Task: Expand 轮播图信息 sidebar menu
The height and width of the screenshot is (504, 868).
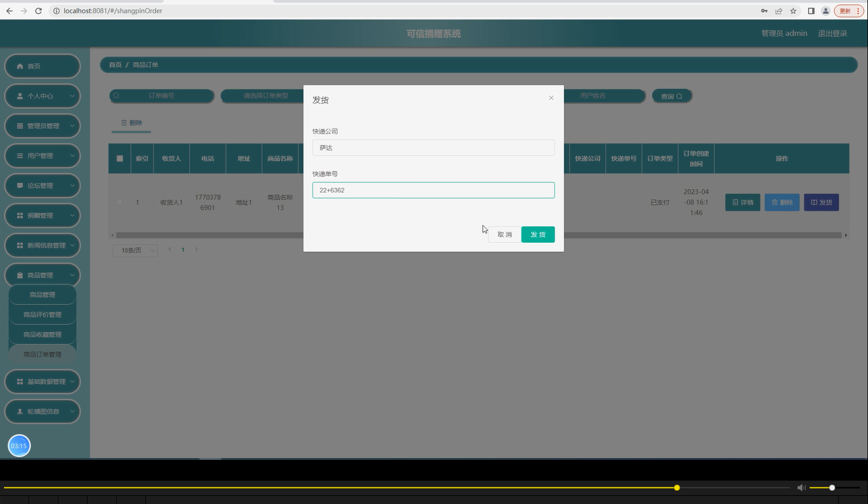Action: click(42, 411)
